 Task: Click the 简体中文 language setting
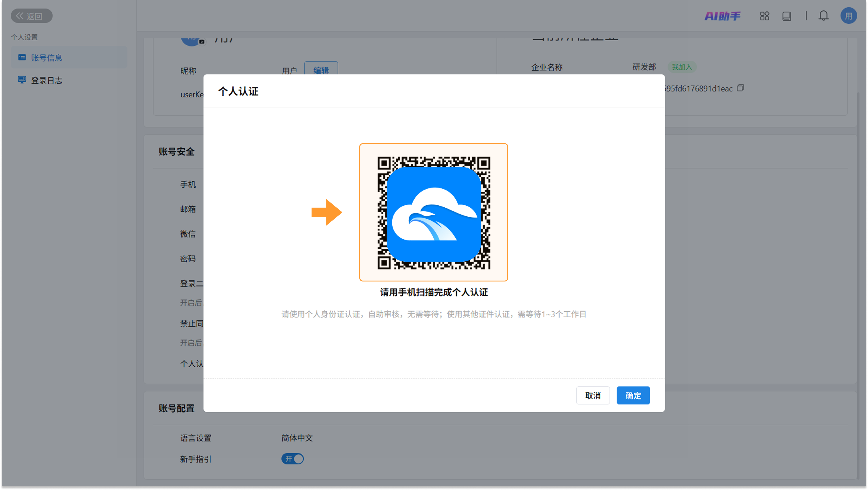(x=297, y=438)
